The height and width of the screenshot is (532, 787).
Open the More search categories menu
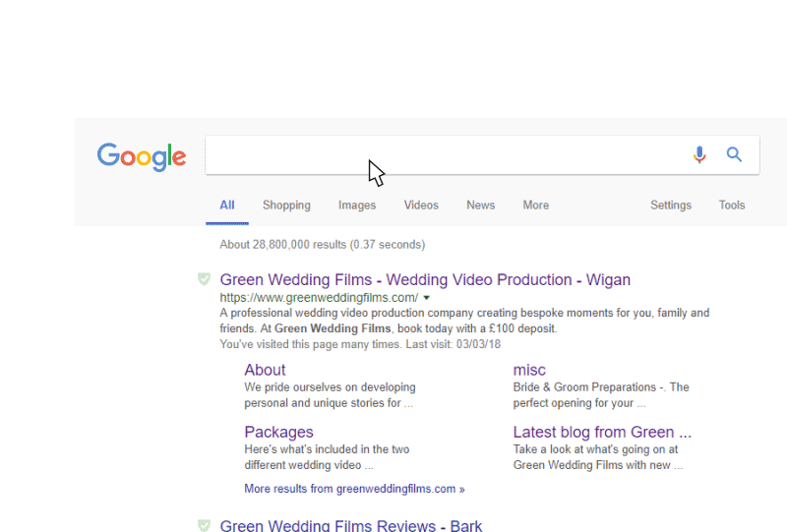[536, 206]
